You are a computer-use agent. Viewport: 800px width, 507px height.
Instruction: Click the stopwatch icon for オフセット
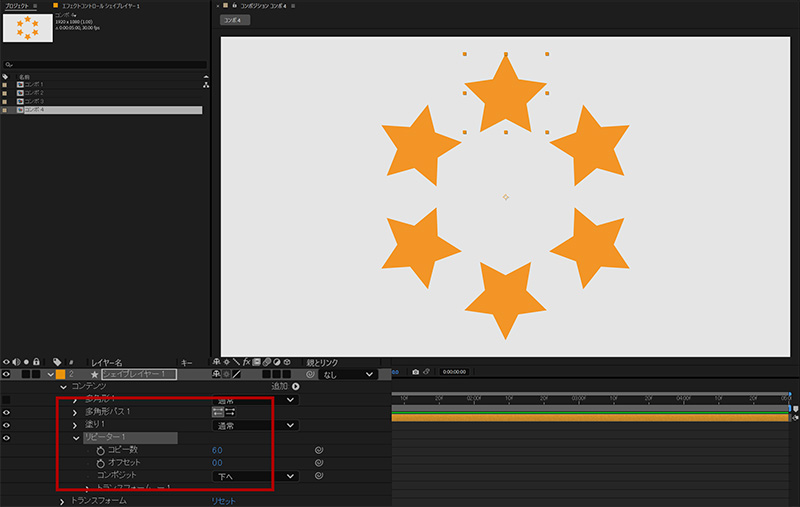click(100, 464)
